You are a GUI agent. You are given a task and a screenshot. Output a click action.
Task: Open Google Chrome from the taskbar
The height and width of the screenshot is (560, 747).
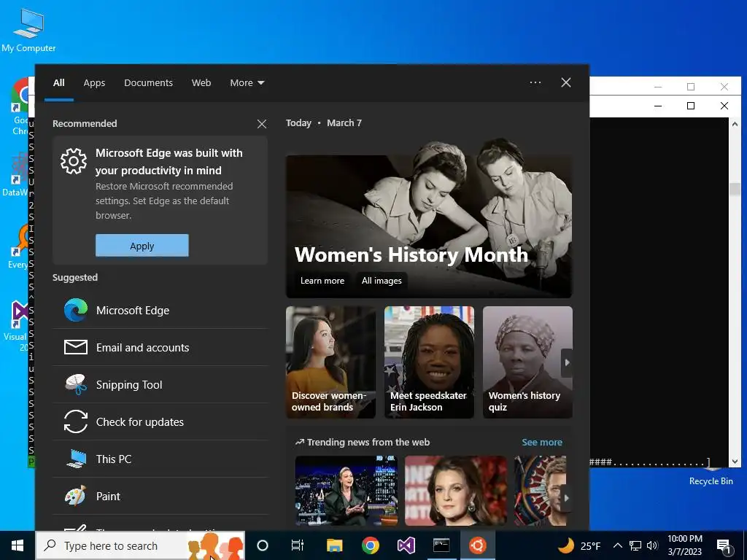(x=370, y=545)
